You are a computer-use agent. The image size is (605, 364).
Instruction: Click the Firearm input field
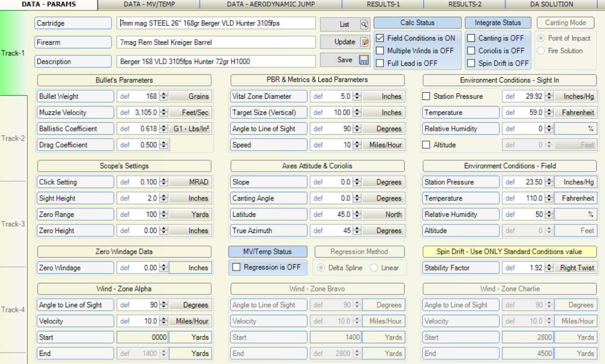click(216, 42)
